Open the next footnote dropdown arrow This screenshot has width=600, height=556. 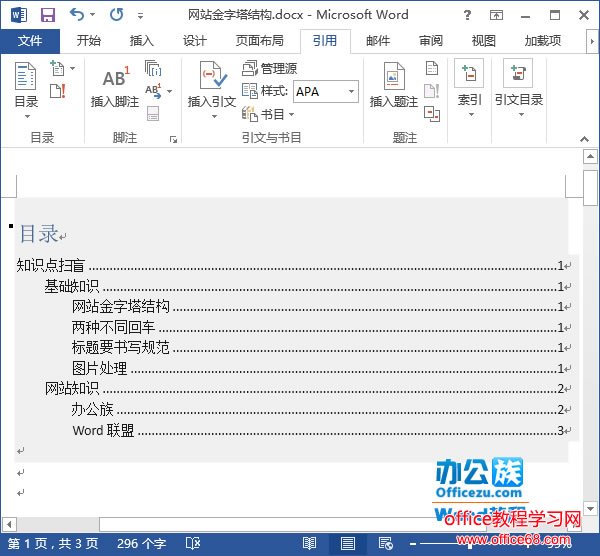coord(169,91)
